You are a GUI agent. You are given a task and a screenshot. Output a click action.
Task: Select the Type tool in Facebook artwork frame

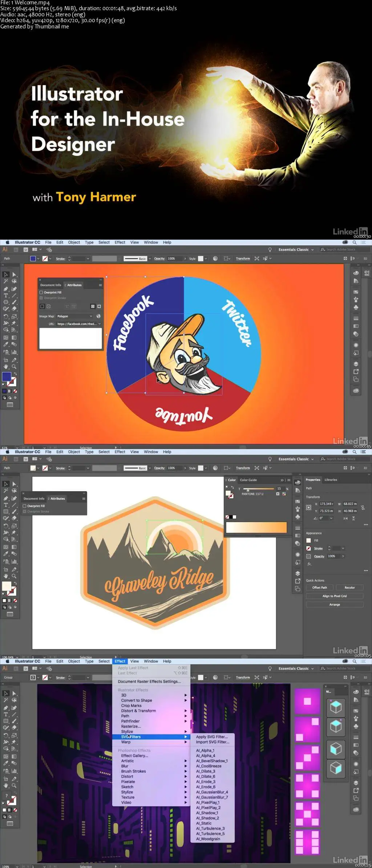tap(6, 295)
